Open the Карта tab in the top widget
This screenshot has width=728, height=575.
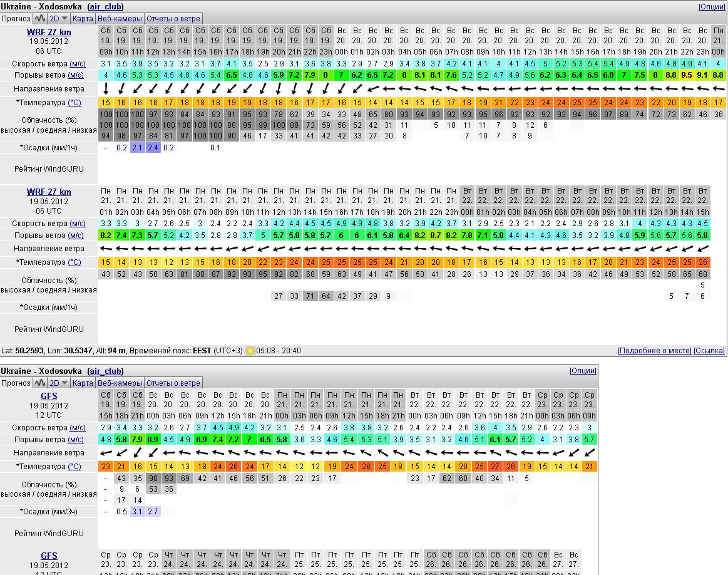83,19
